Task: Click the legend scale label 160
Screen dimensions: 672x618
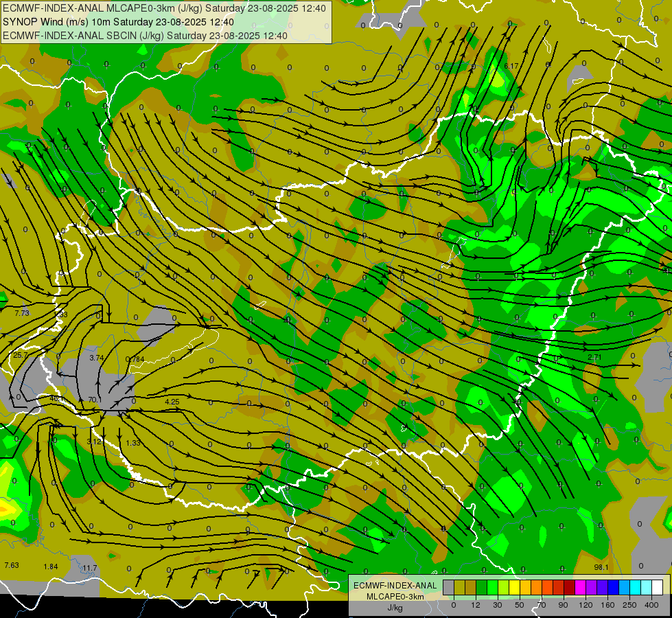Action: point(607,605)
